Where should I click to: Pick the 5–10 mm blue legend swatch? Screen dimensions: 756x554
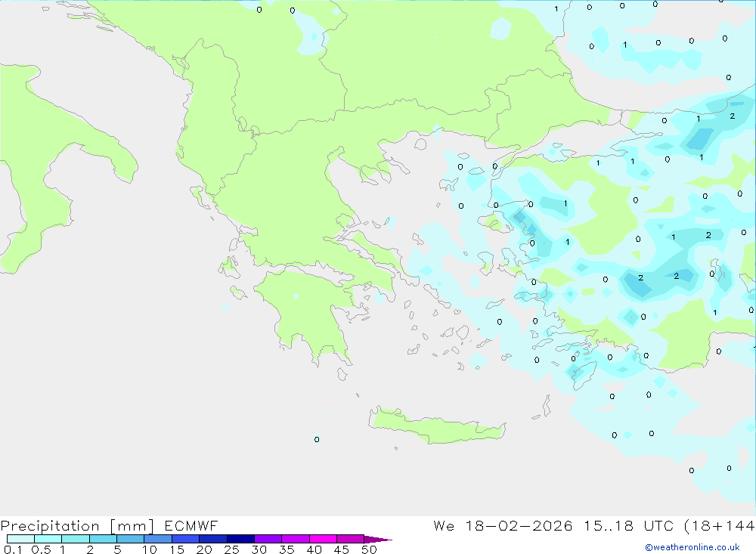click(130, 539)
